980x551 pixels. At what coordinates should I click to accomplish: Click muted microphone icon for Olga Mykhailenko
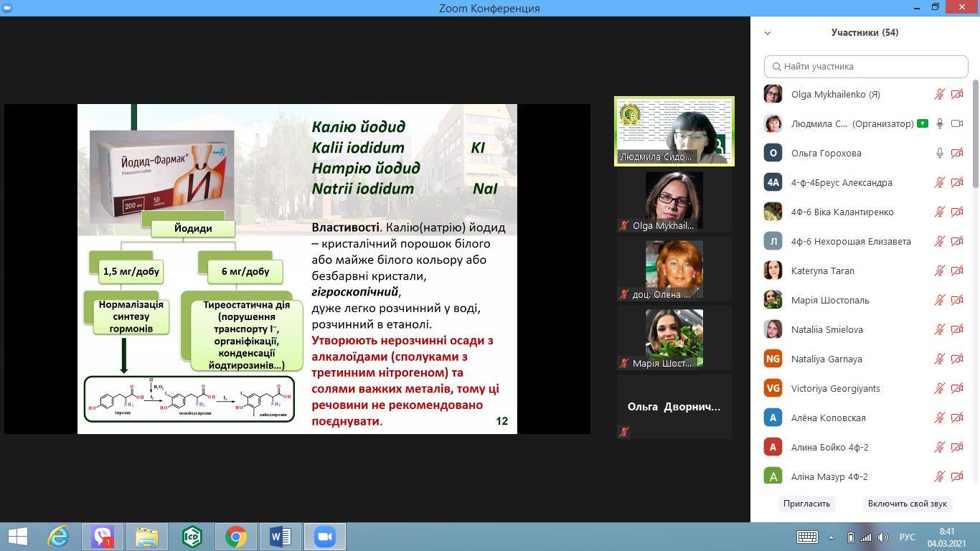coord(939,94)
